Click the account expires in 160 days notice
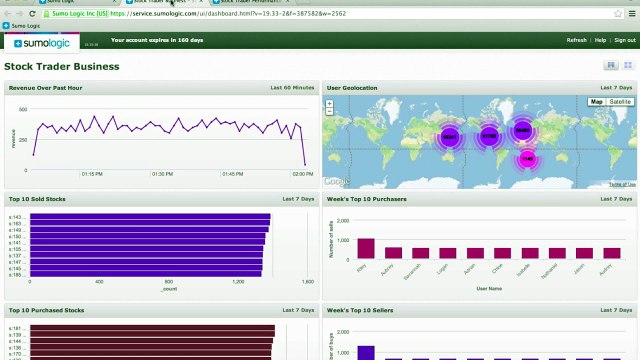This screenshot has width=640, height=360. [157, 40]
